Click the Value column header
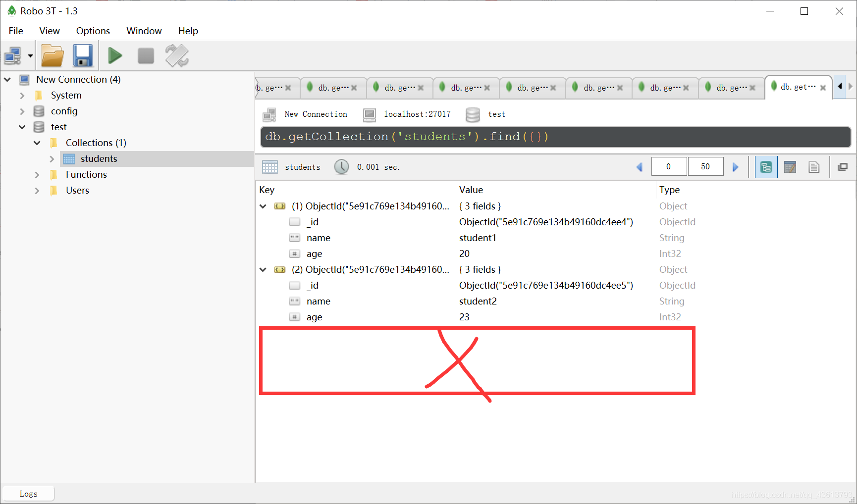The image size is (857, 504). 556,190
